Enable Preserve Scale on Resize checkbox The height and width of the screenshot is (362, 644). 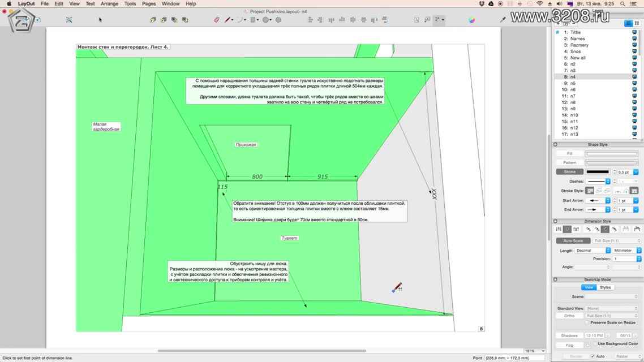[587, 322]
